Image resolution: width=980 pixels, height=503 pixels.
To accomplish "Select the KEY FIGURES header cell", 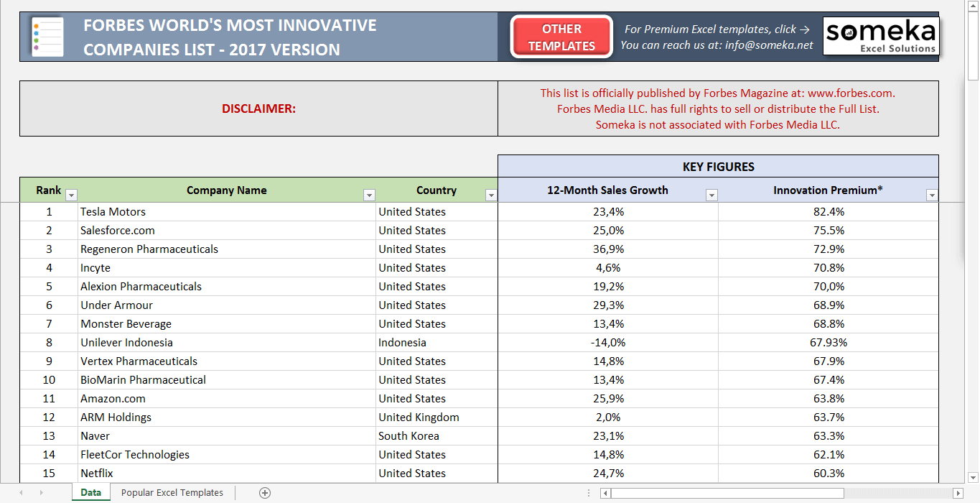I will pyautogui.click(x=718, y=167).
